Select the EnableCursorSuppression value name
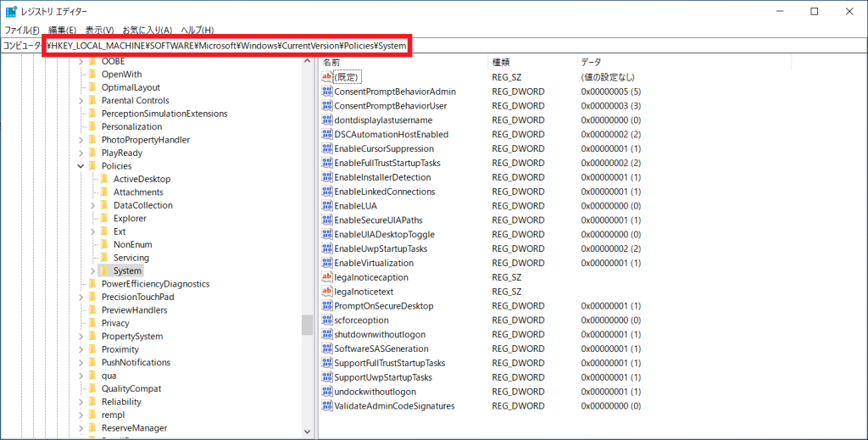868x440 pixels. (x=384, y=149)
